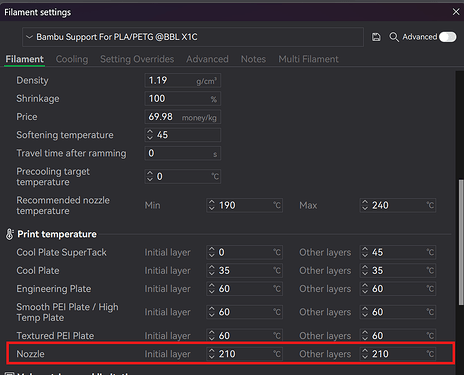Image resolution: width=464 pixels, height=375 pixels.
Task: Adjust Textured PEI Plate initial layer stepper
Action: coord(211,335)
